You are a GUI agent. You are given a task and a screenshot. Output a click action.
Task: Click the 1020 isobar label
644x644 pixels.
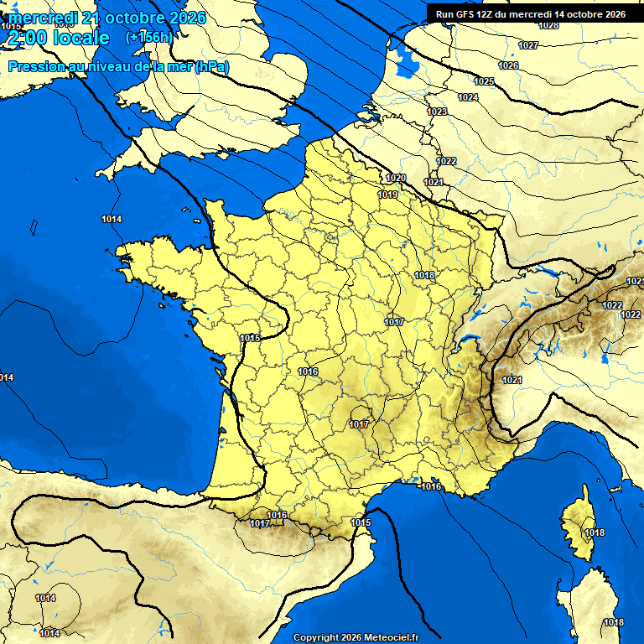396,178
